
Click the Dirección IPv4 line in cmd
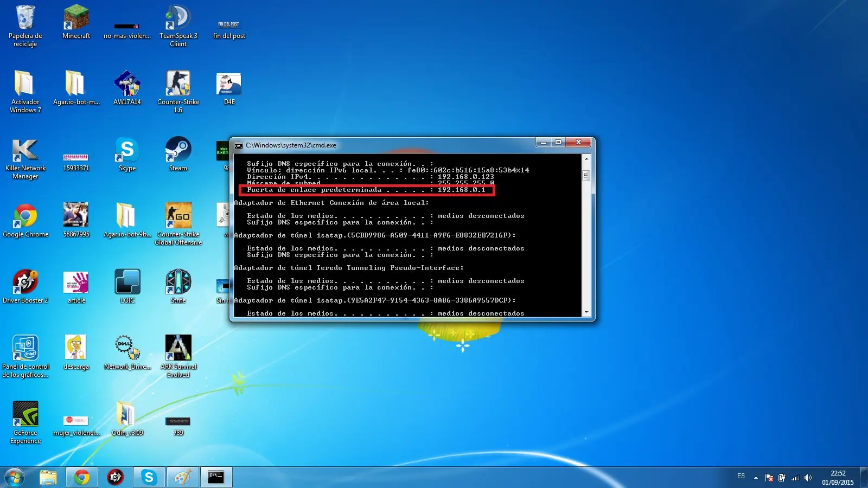click(371, 177)
